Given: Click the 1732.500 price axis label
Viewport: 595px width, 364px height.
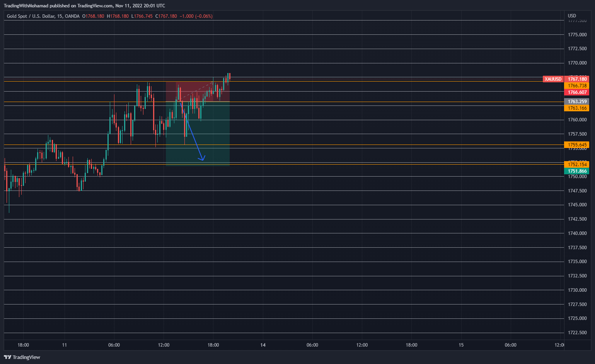Looking at the screenshot, I should (577, 276).
